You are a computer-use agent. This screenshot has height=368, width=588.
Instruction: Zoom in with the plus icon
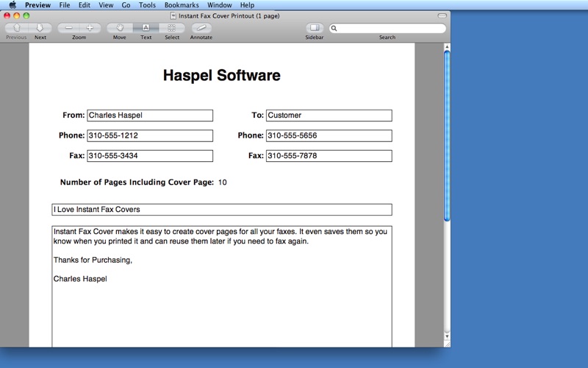coord(90,28)
